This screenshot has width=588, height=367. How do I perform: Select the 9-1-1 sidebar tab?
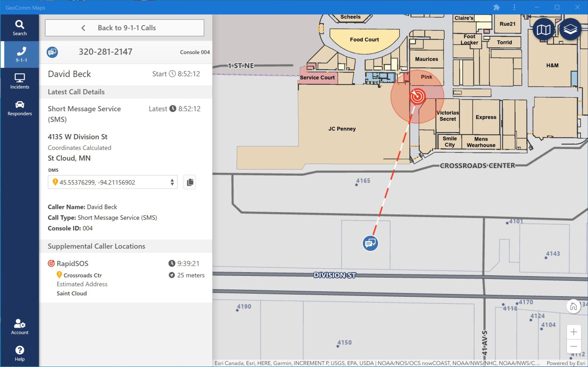[x=20, y=54]
